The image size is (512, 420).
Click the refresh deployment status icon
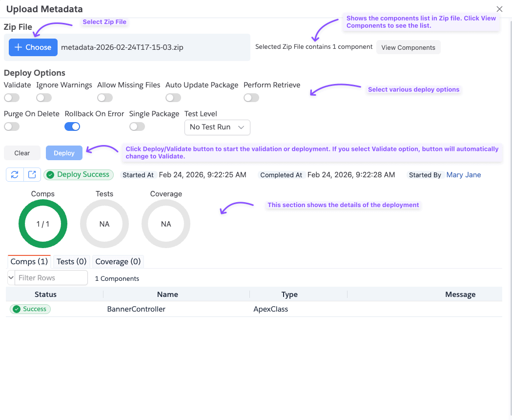coord(13,175)
